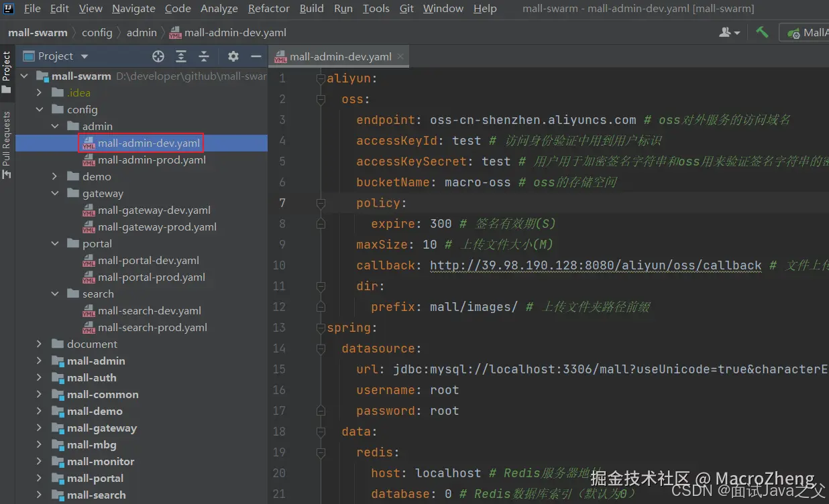Select the mall-gateway module
The image size is (829, 504).
coord(102,428)
